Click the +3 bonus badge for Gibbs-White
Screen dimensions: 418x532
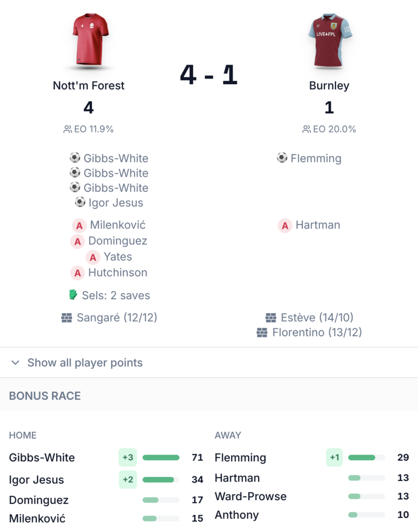(x=128, y=458)
